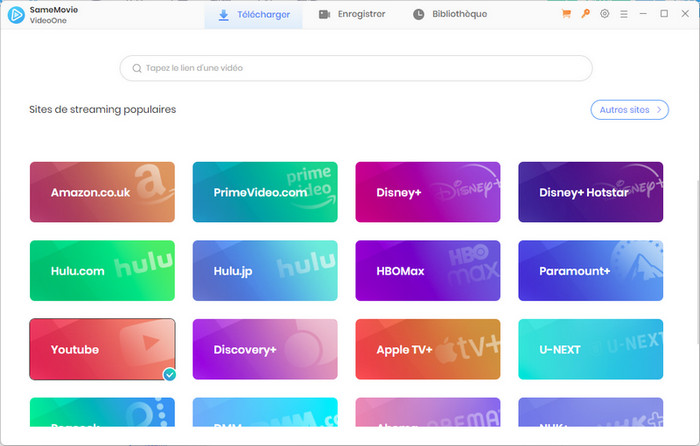Screen dimensions: 700x446
Task: Select the Paramount+ site card
Action: coord(591,271)
